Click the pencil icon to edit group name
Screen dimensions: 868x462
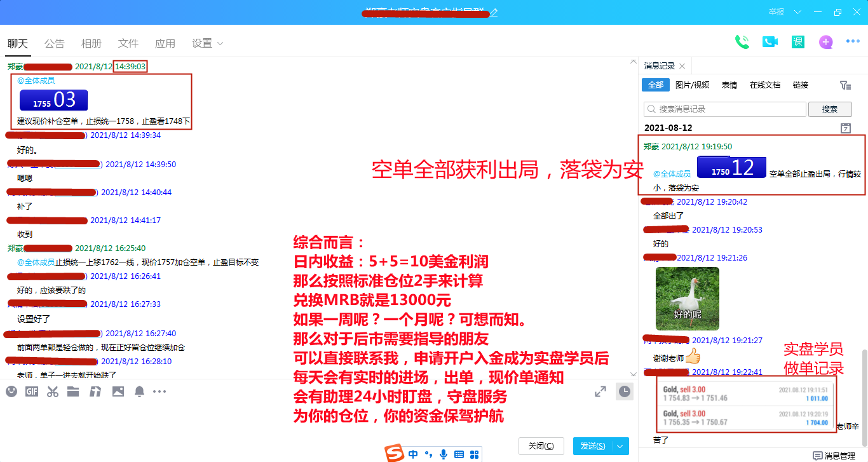tap(494, 12)
